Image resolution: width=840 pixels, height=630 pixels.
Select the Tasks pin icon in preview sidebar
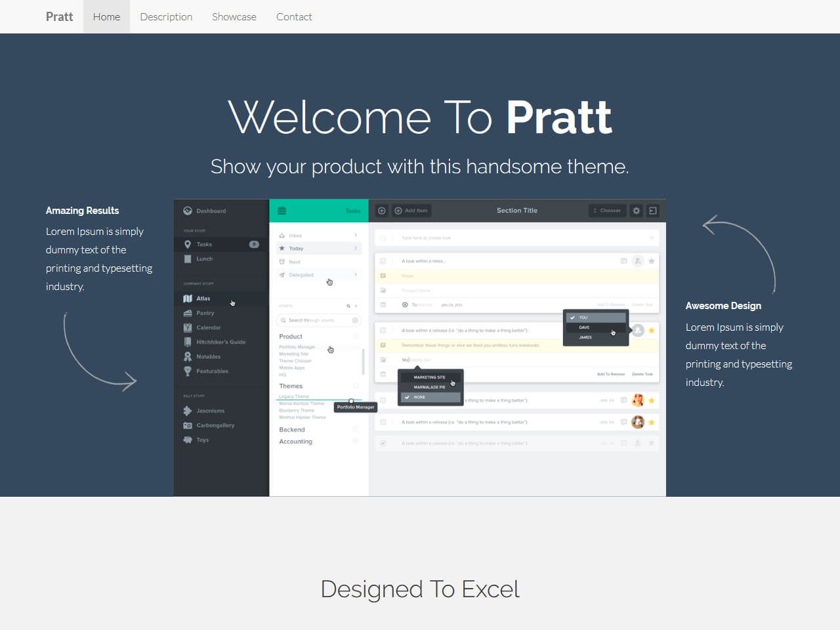(x=188, y=244)
